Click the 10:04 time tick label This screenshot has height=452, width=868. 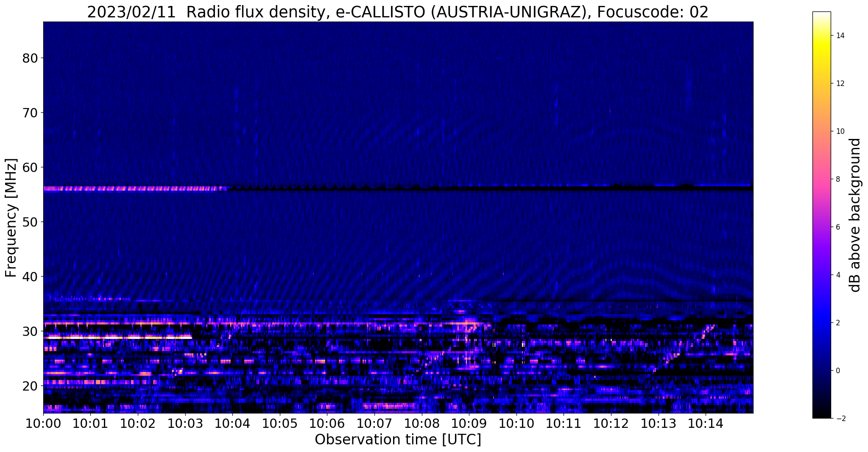click(232, 424)
